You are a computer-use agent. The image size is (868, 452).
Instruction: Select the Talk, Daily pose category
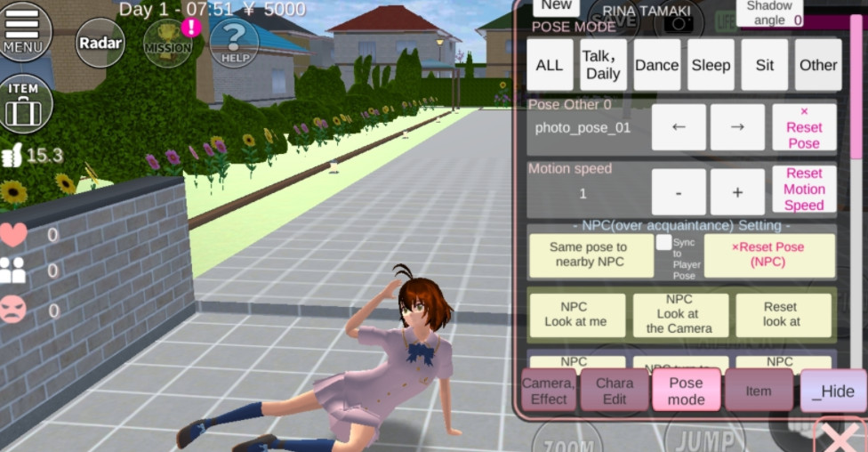tap(603, 65)
